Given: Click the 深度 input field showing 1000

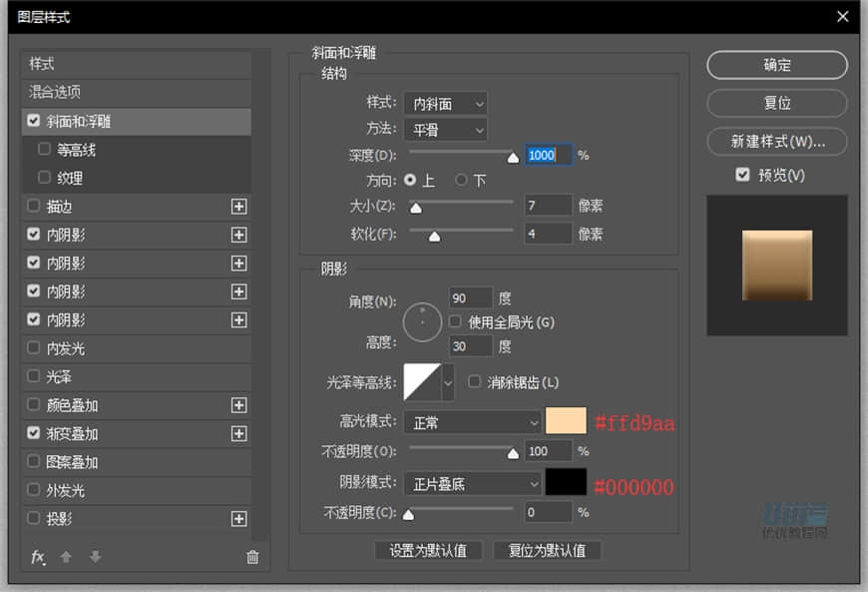Looking at the screenshot, I should pyautogui.click(x=548, y=155).
